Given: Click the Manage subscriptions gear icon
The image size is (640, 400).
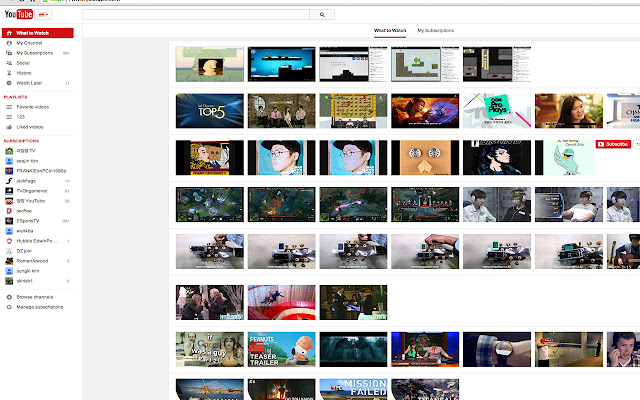Looking at the screenshot, I should (9, 307).
